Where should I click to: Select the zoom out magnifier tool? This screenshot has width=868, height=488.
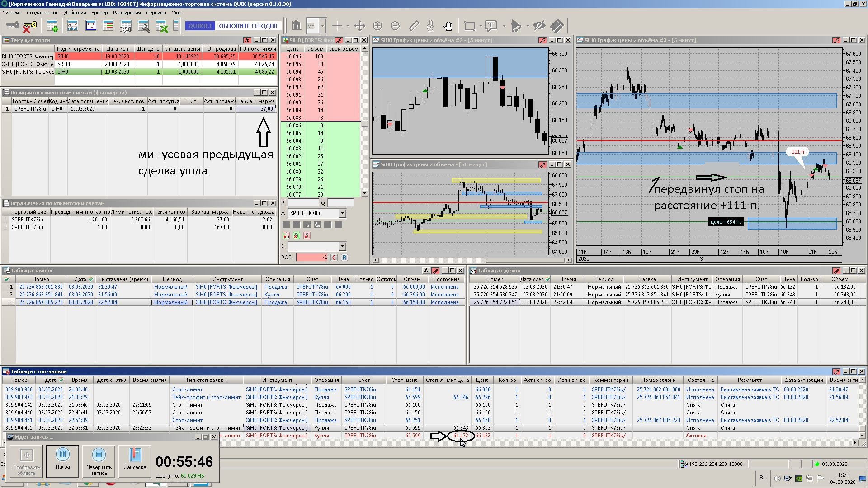(395, 26)
